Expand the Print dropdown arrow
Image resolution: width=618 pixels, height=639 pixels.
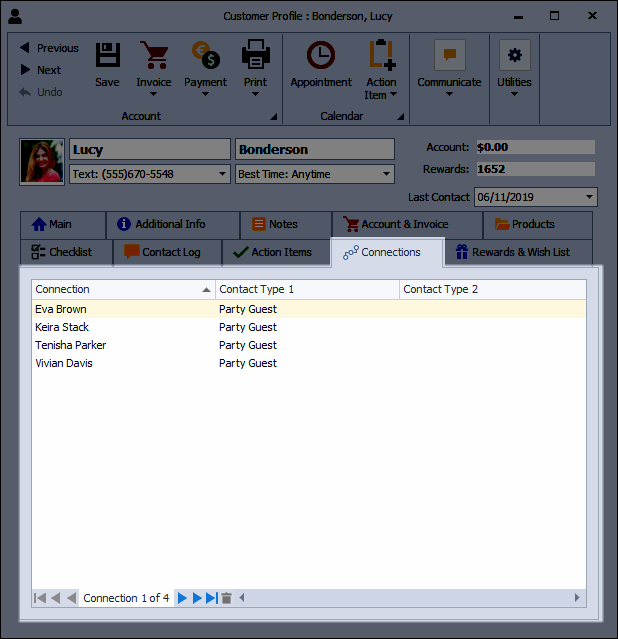(x=255, y=94)
